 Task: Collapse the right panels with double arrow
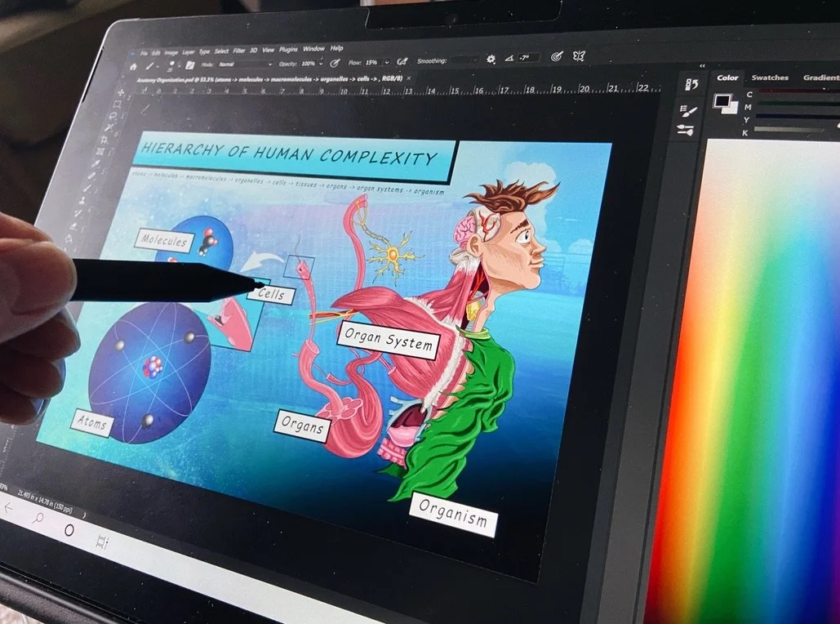coord(702,65)
